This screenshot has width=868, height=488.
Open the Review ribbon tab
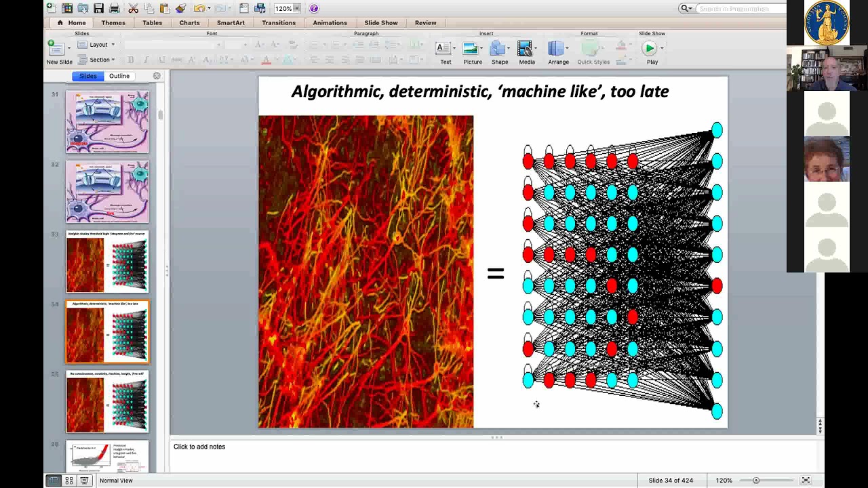point(426,23)
